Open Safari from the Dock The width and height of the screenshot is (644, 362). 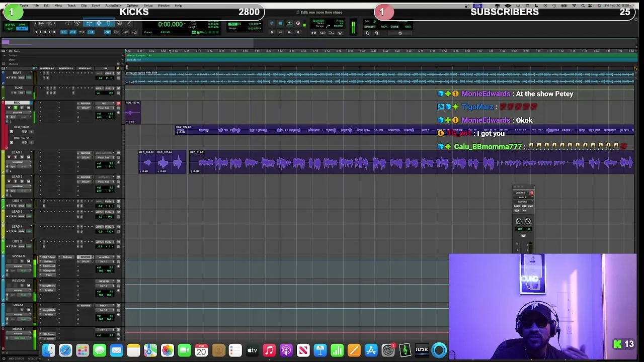pos(65,350)
